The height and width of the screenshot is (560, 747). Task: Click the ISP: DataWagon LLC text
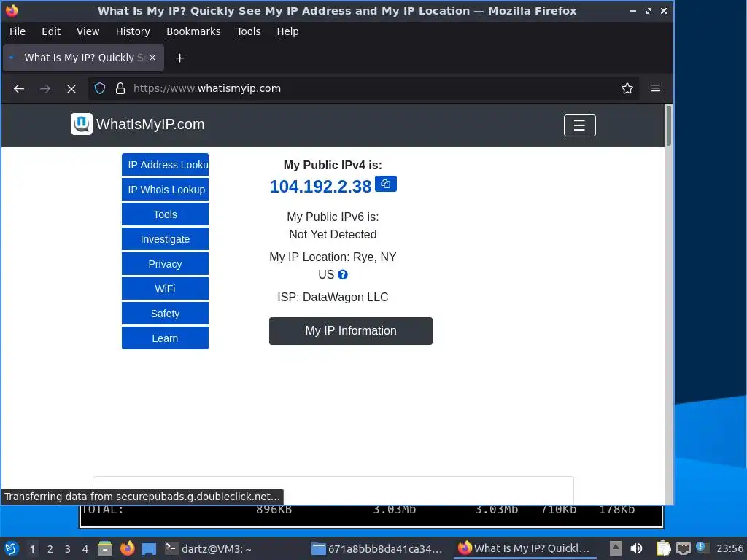[x=333, y=297]
